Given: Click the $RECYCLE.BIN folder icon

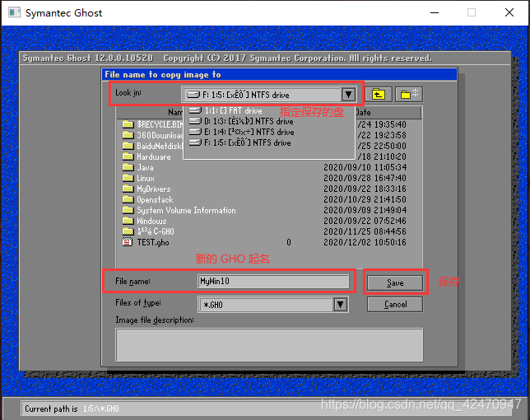Looking at the screenshot, I should [x=128, y=124].
